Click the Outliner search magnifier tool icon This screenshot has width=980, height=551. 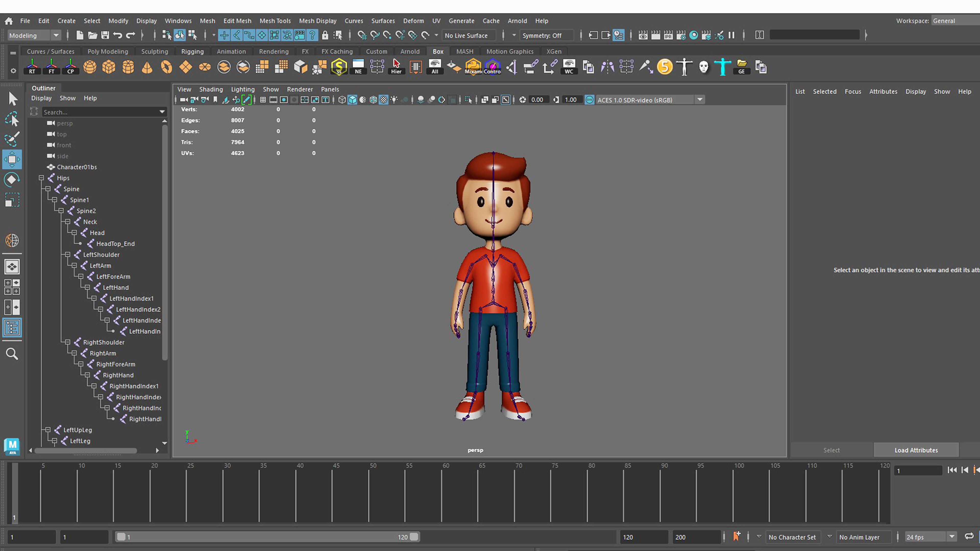point(12,354)
